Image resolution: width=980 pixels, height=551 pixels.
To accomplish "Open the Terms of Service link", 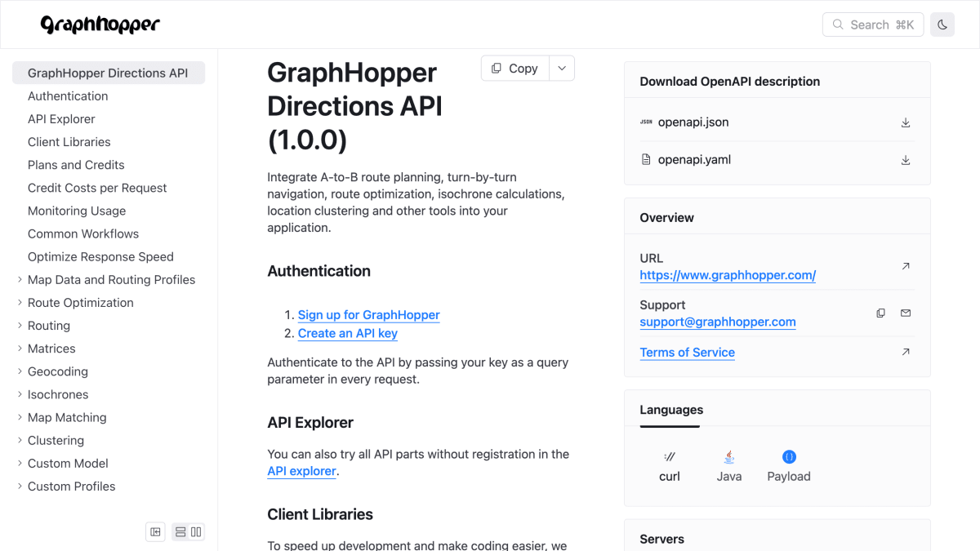I will 687,353.
